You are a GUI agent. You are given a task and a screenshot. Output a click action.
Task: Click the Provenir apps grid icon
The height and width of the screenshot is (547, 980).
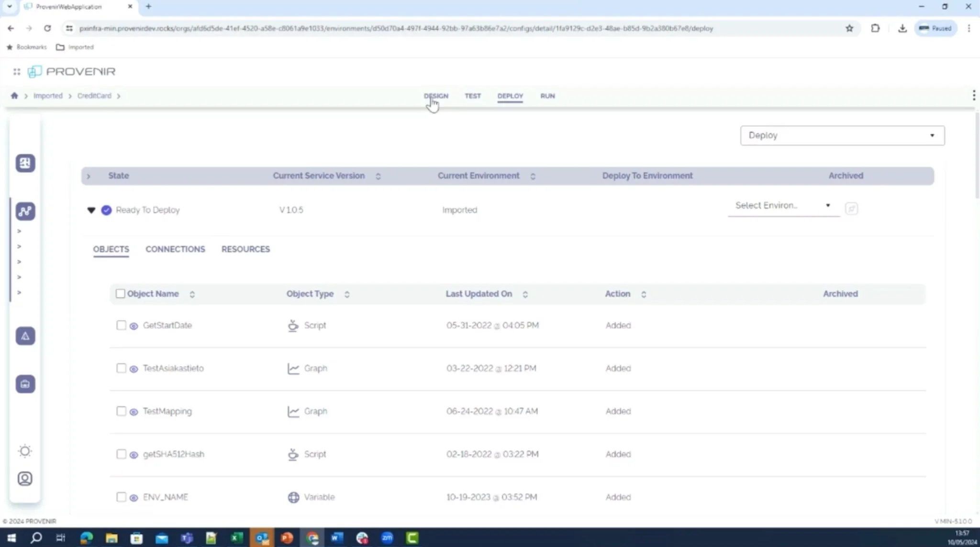[17, 72]
